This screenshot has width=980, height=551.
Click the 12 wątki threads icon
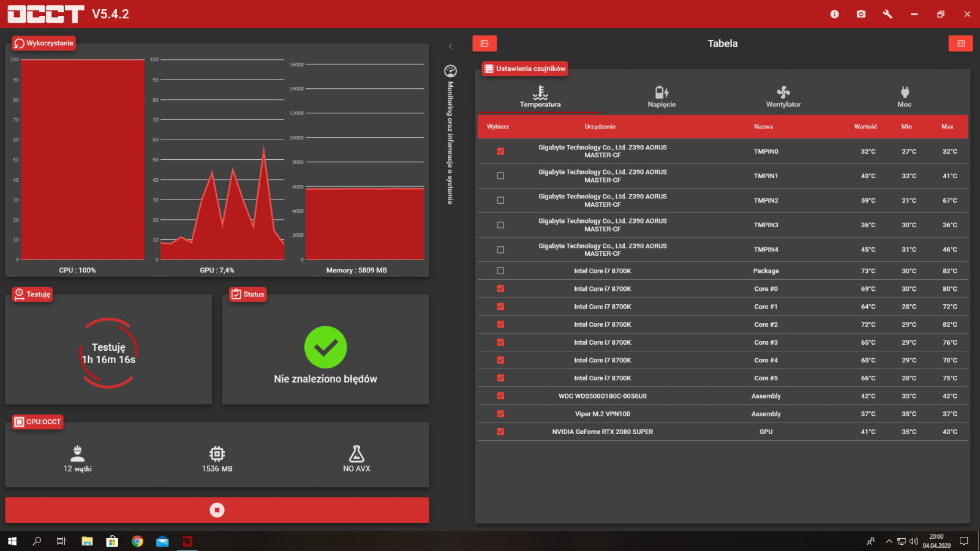point(78,454)
